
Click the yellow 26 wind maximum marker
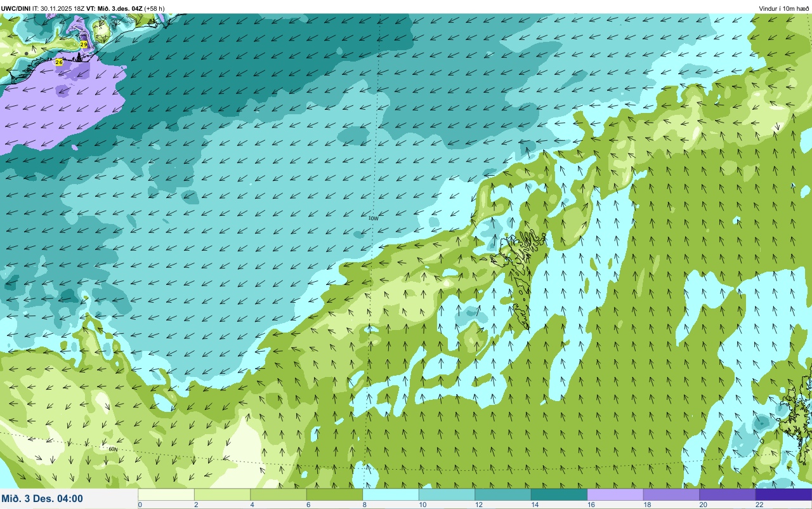[x=59, y=62]
